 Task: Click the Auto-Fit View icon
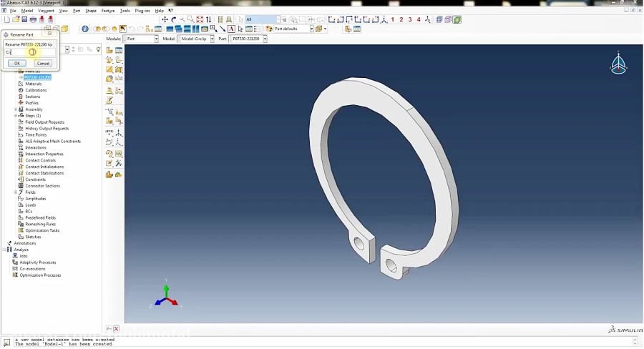tap(200, 19)
